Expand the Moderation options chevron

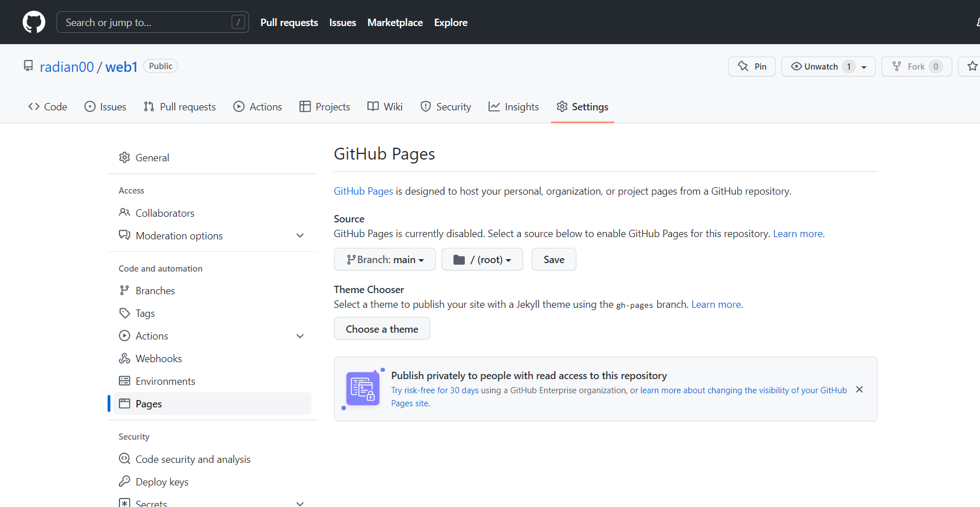(300, 235)
